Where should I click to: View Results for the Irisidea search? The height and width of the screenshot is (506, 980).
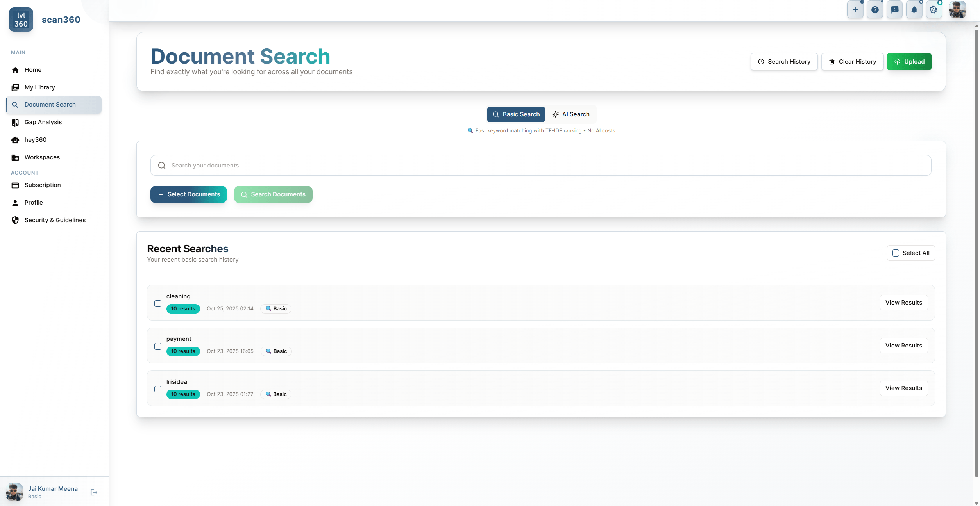click(903, 388)
